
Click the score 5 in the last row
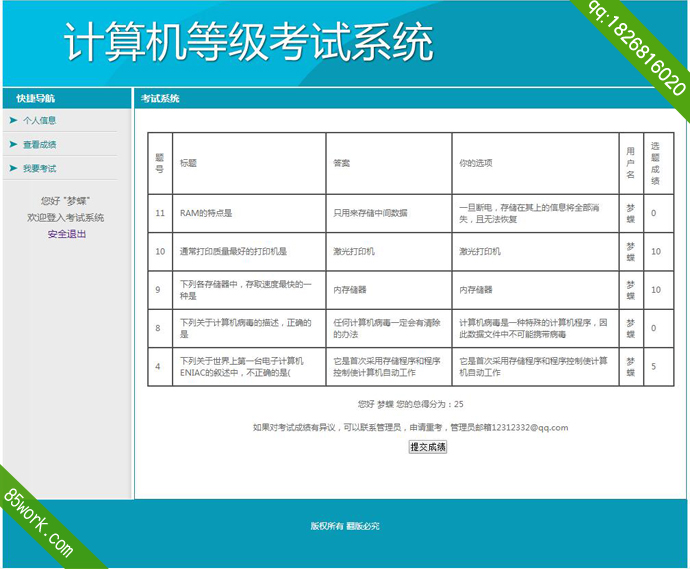coord(654,367)
